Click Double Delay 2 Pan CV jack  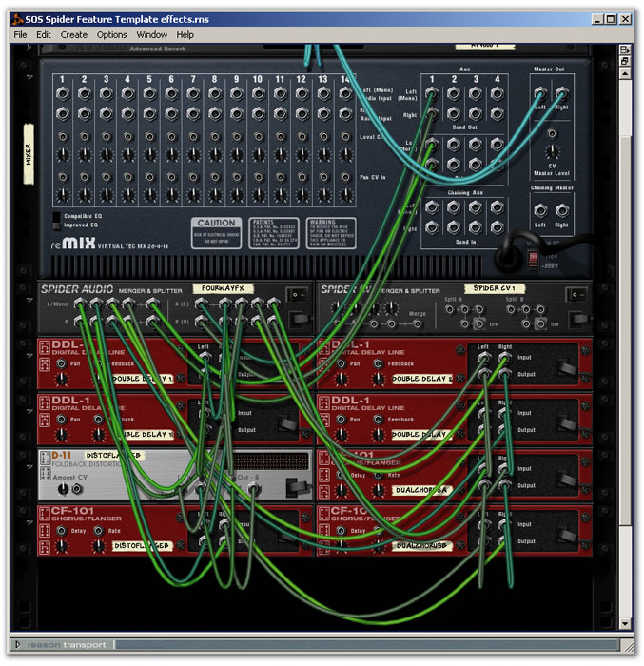click(x=342, y=364)
